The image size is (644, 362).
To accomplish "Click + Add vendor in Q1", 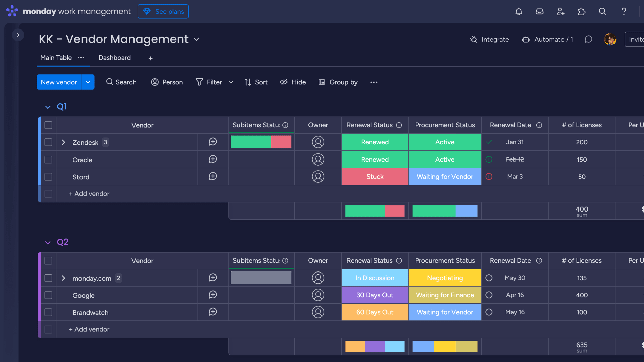I will pos(89,194).
